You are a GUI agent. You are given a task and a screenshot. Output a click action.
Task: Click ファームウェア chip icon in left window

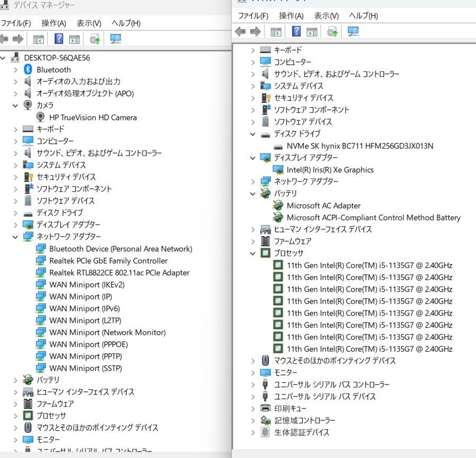28,404
